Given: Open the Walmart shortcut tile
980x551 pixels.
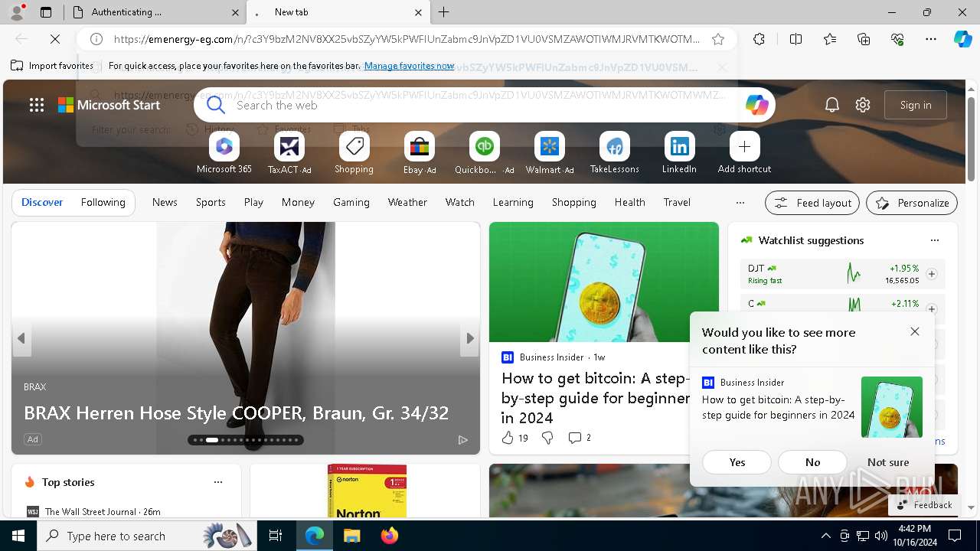Looking at the screenshot, I should point(549,146).
